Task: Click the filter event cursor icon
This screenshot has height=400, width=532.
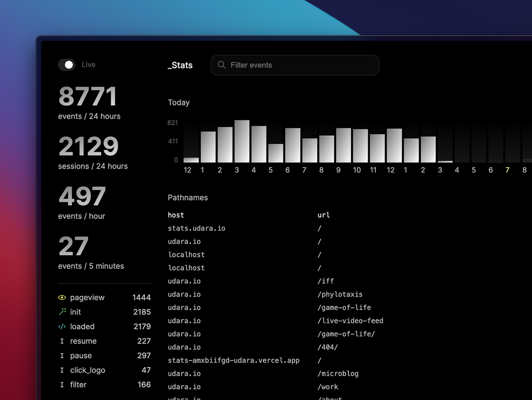Action: coord(62,385)
